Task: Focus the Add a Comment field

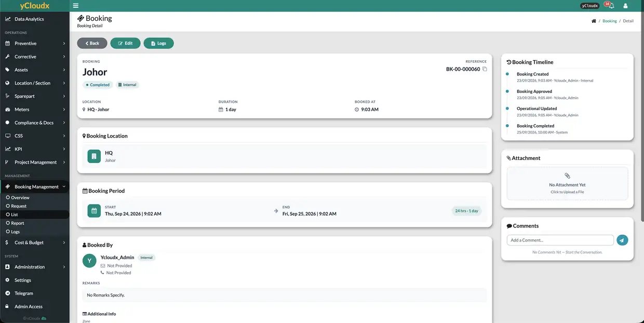Action: (x=560, y=240)
